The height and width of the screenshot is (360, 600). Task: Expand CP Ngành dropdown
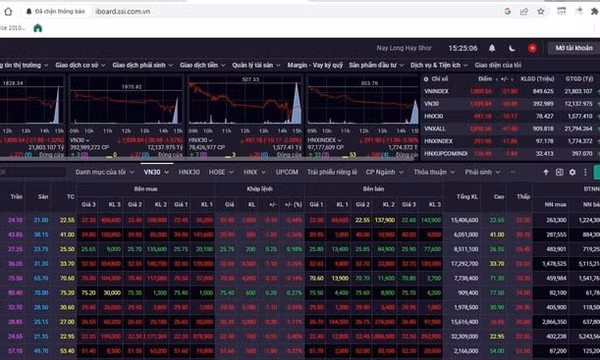coord(384,172)
